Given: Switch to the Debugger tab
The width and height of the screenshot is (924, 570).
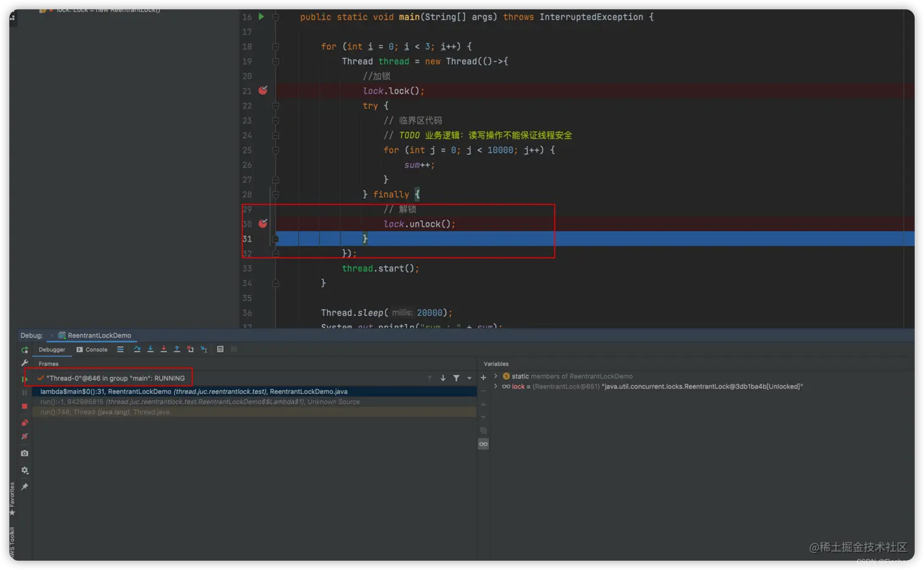Looking at the screenshot, I should pos(52,350).
